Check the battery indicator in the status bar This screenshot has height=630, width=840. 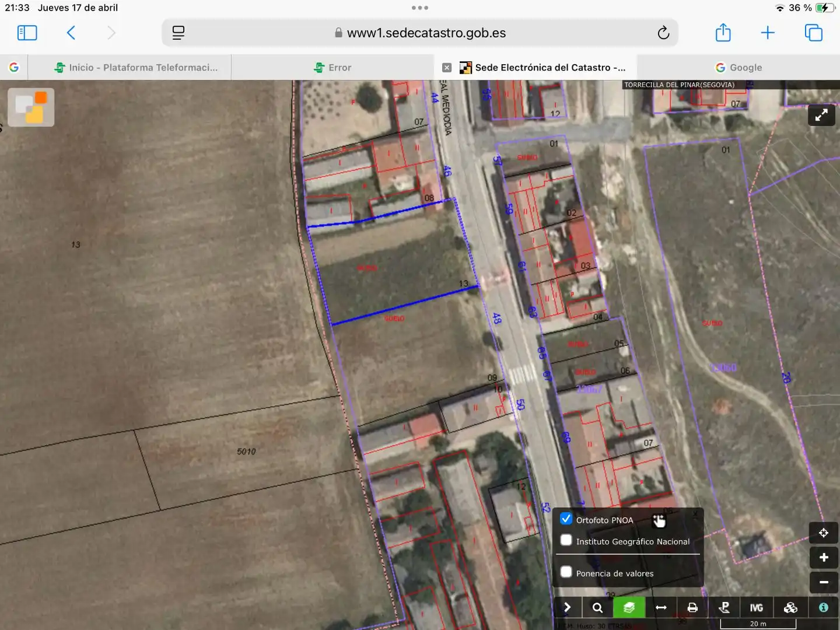click(825, 8)
